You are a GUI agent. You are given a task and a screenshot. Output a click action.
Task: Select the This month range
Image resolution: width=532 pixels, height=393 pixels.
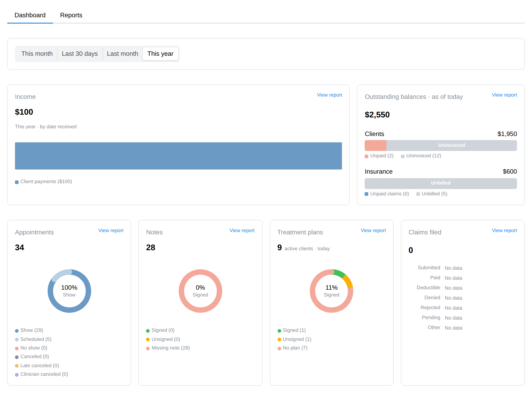(x=37, y=54)
